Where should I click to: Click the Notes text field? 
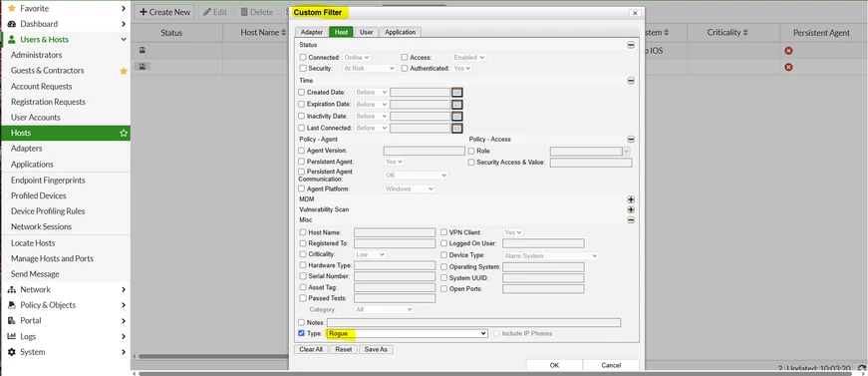(x=473, y=322)
